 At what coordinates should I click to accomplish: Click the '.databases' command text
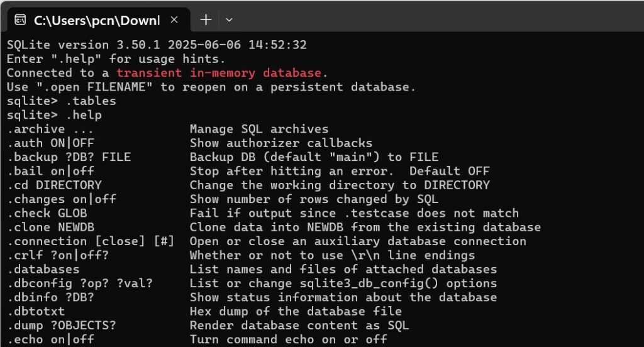(43, 270)
